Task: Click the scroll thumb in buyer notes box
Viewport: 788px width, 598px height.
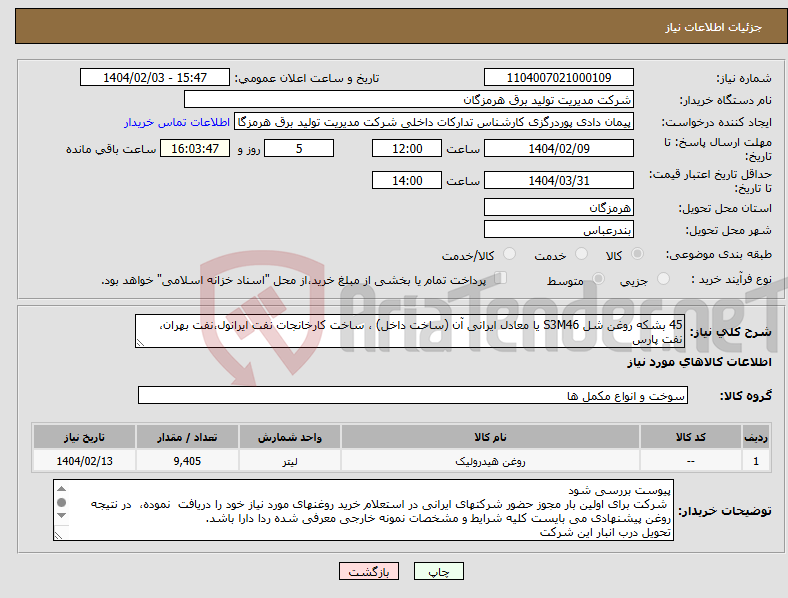Action: pos(61,503)
